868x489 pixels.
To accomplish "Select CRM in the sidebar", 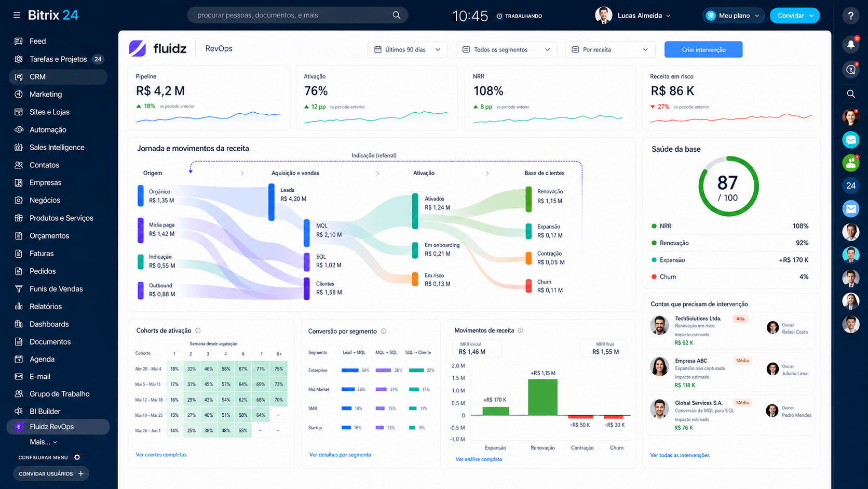I will [x=58, y=76].
